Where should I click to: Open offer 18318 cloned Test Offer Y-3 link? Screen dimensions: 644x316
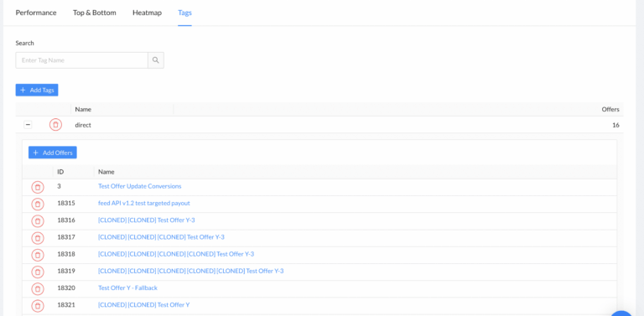176,254
